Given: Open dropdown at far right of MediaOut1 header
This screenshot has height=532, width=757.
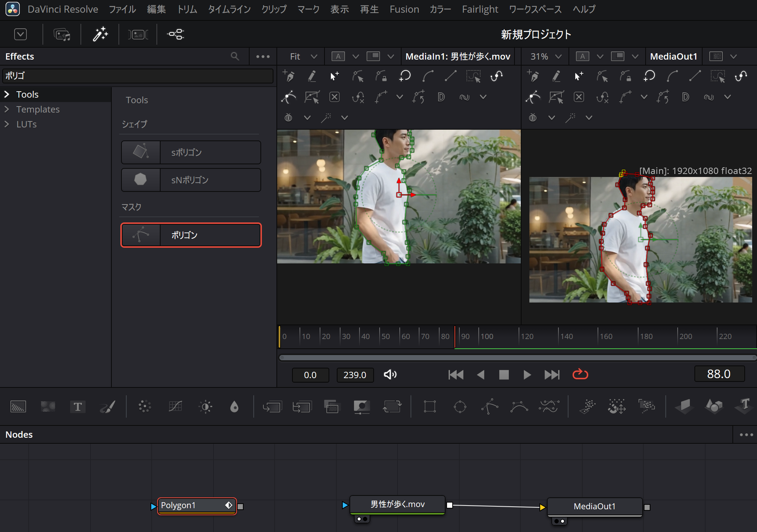Looking at the screenshot, I should (x=734, y=56).
